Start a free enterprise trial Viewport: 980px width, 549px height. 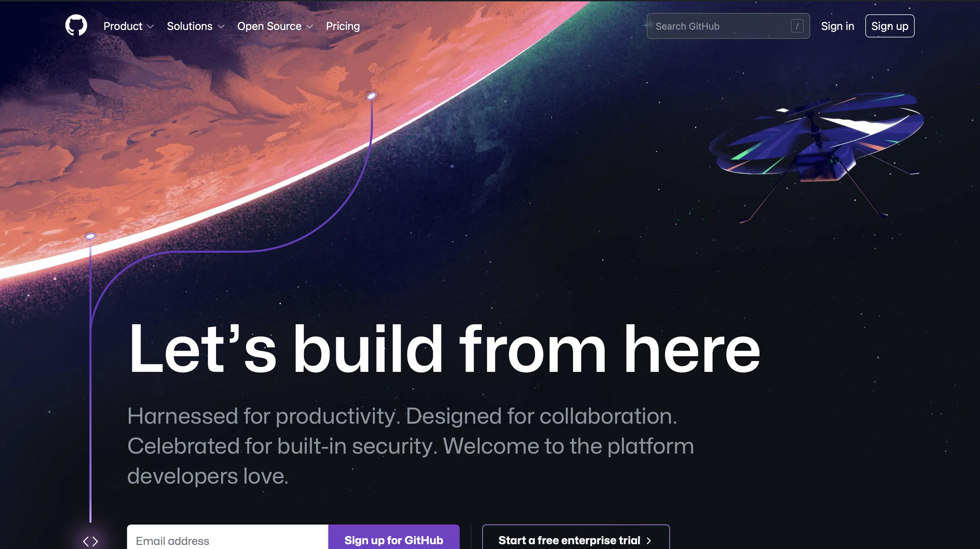pos(576,538)
